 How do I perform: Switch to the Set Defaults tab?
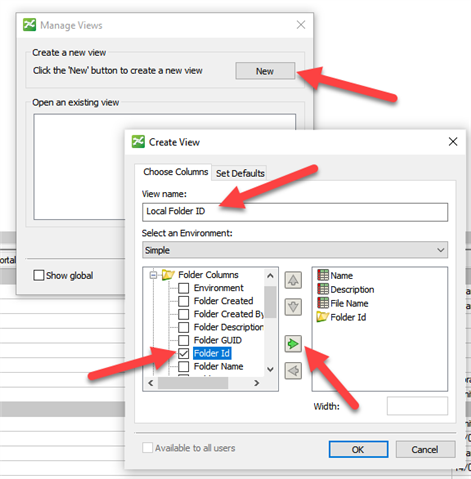pos(240,173)
